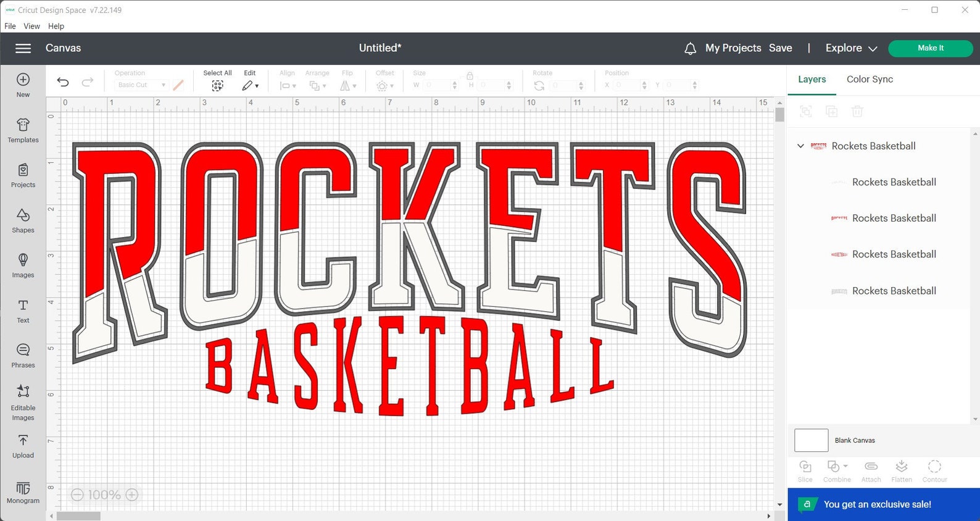980x521 pixels.
Task: Open the exclusive sale banner
Action: point(883,504)
